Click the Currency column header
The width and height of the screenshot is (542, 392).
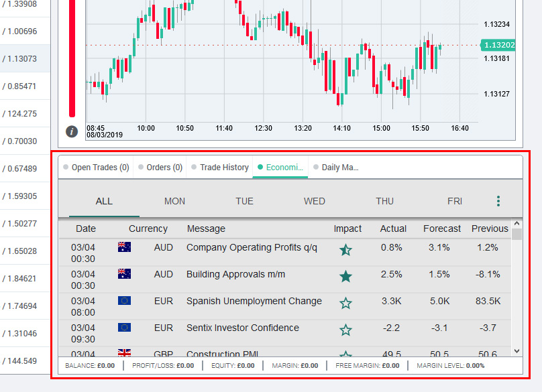148,228
